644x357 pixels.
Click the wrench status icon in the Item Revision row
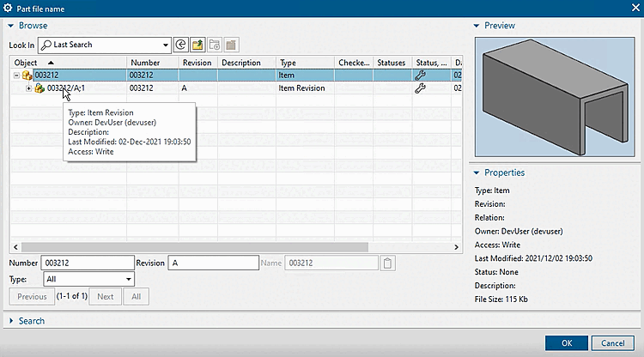pos(420,88)
